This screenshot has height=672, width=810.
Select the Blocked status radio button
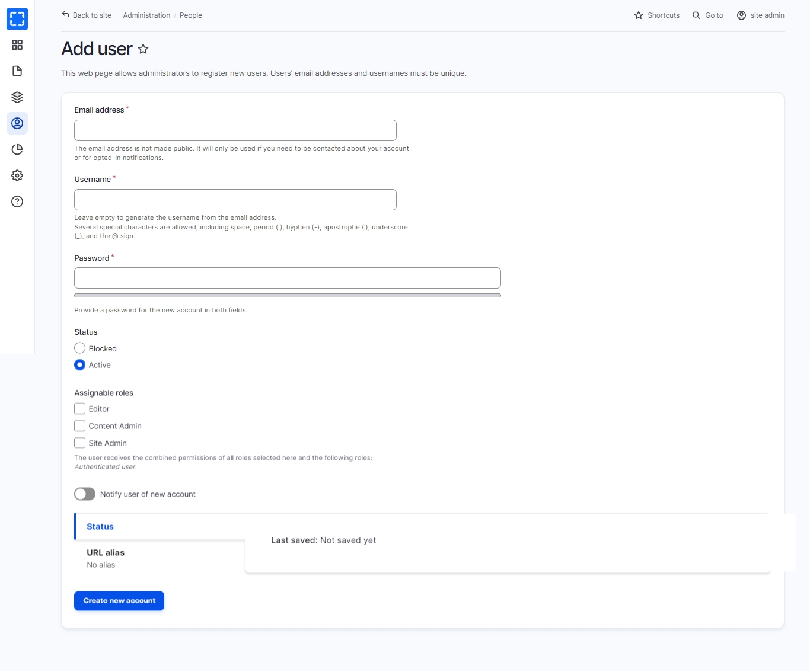coord(80,348)
